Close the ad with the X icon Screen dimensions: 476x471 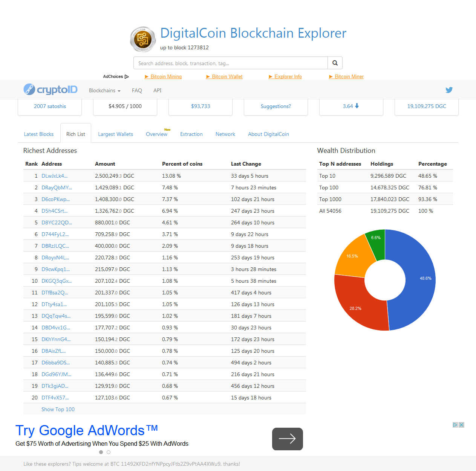pos(461,425)
